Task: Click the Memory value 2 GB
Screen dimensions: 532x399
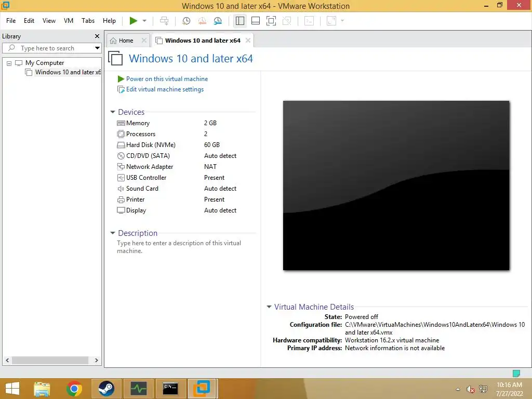Action: [210, 123]
